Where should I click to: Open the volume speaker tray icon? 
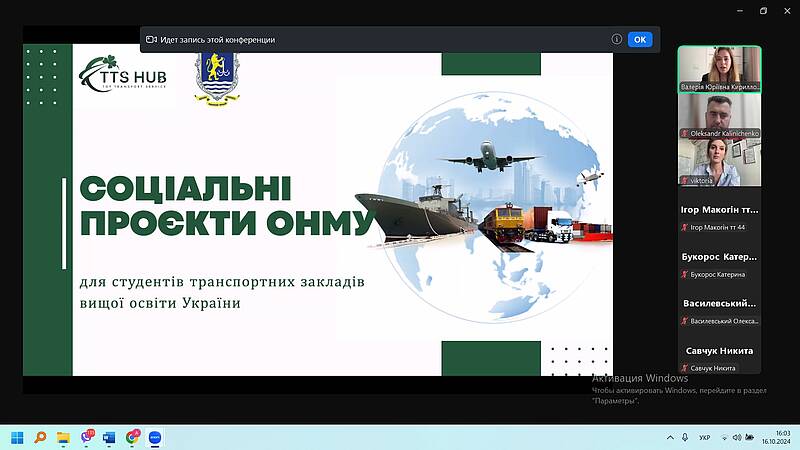pos(737,438)
